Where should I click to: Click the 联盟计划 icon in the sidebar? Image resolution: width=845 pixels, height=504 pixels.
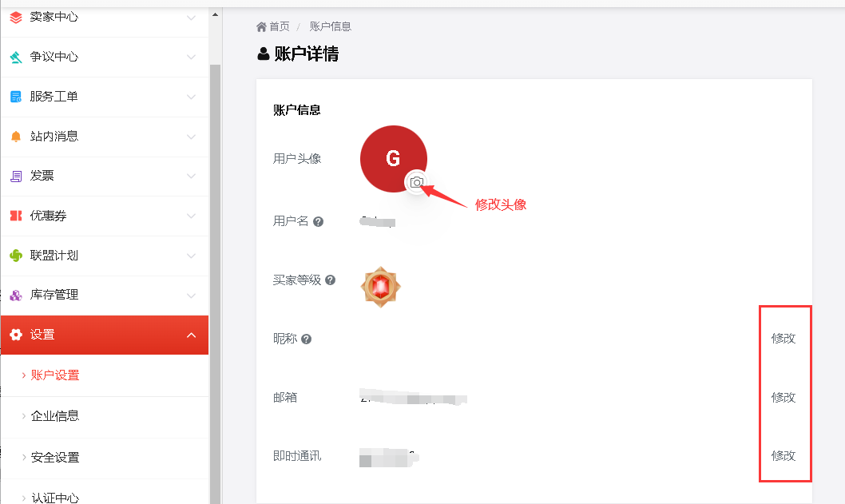tap(16, 256)
